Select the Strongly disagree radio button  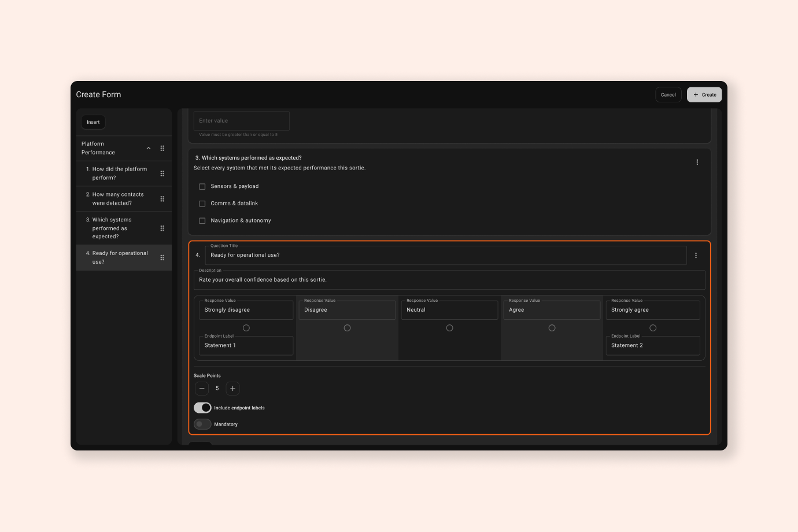[246, 328]
